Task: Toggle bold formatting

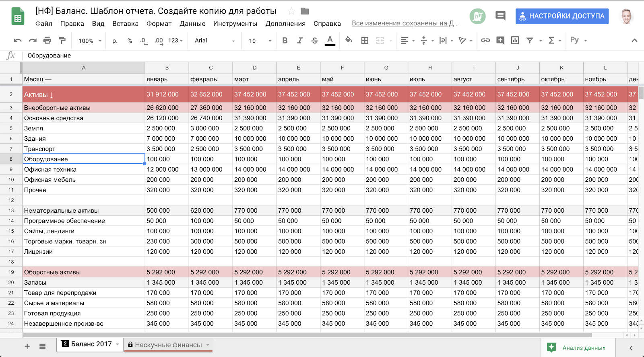Action: pyautogui.click(x=285, y=41)
